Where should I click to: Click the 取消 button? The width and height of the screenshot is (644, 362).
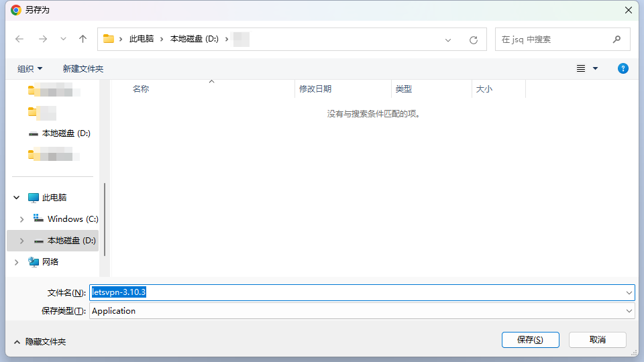pos(597,340)
